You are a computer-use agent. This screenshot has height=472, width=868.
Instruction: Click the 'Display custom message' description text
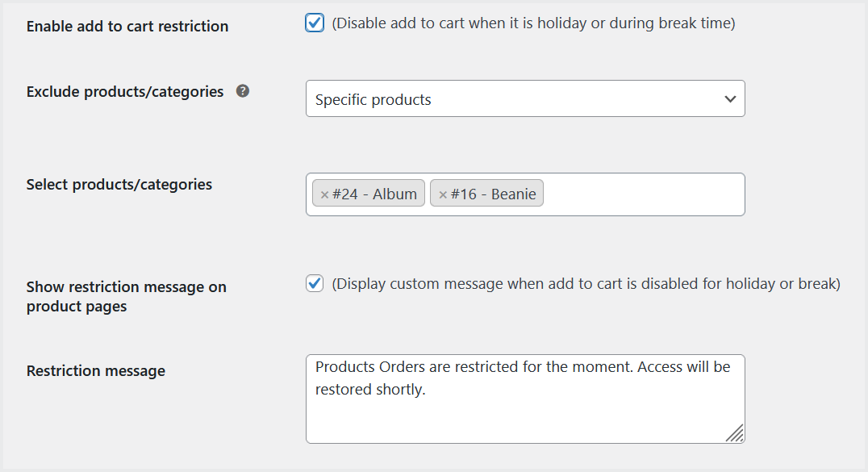tap(586, 284)
